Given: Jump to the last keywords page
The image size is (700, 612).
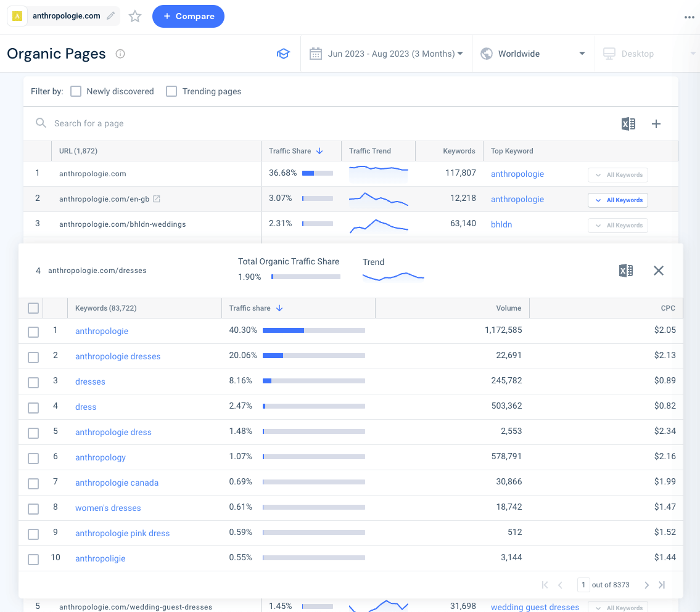Looking at the screenshot, I should (662, 585).
